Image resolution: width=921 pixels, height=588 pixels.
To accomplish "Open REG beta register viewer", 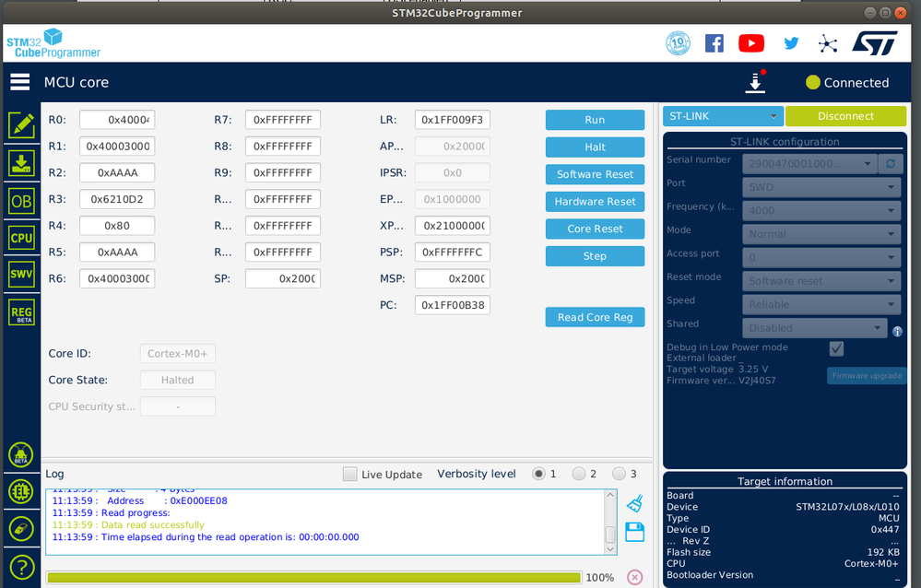I will [21, 312].
